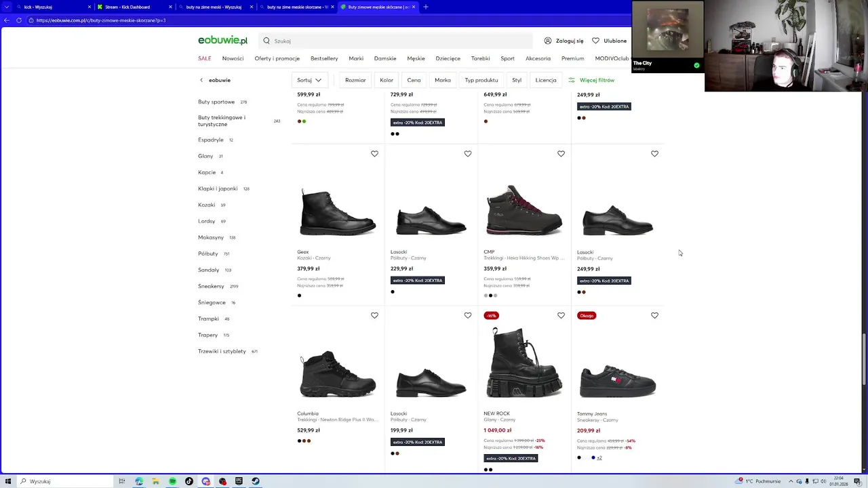Click the back chevron beside eobuwie category
Viewport: 868px width, 488px height.
pos(201,80)
